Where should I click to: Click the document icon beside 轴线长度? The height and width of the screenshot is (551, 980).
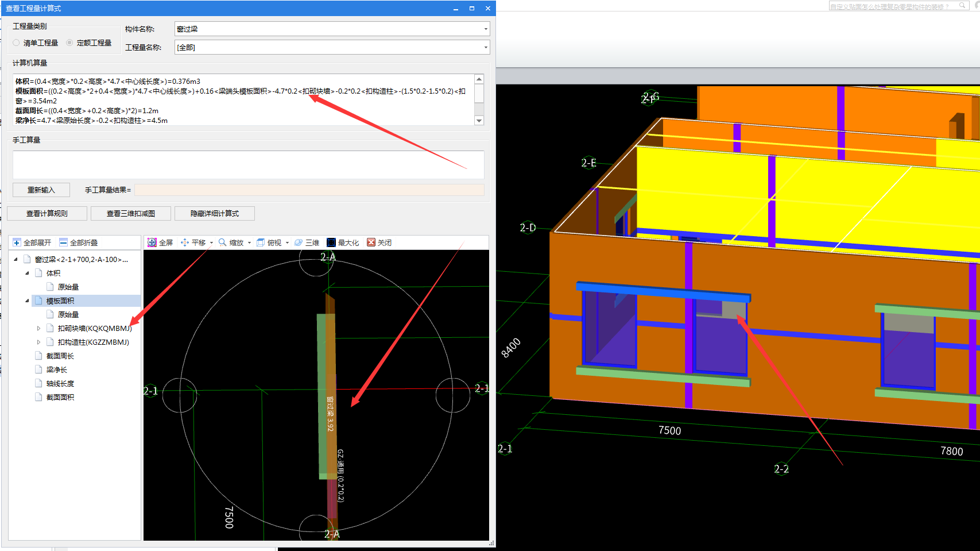[38, 384]
